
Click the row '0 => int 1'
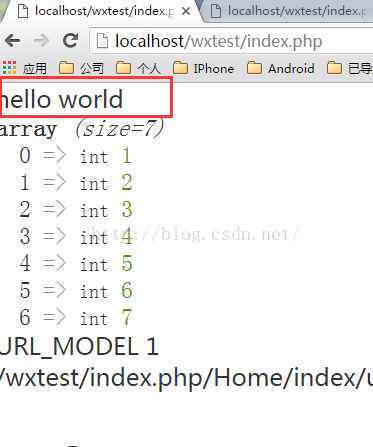coord(76,156)
